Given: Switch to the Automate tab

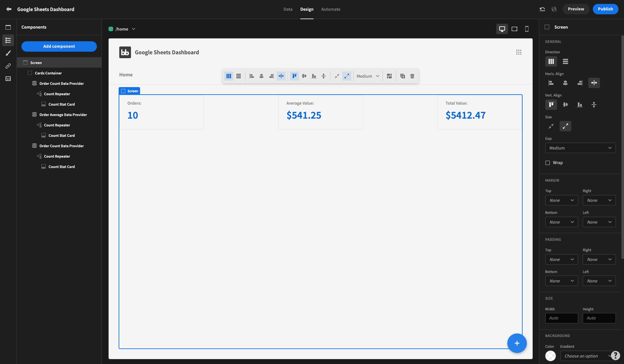Looking at the screenshot, I should click(331, 9).
